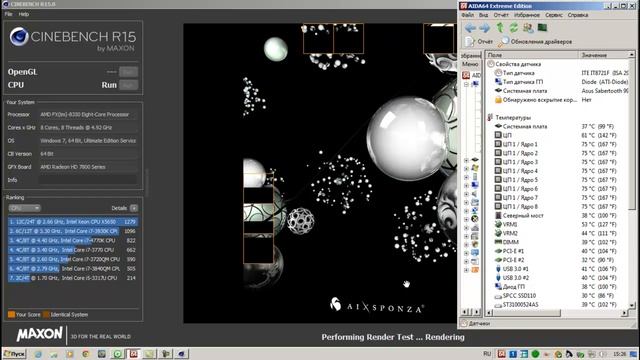The height and width of the screenshot is (360, 640).
Task: Click AIDA64 title bar icon
Action: 463,6
